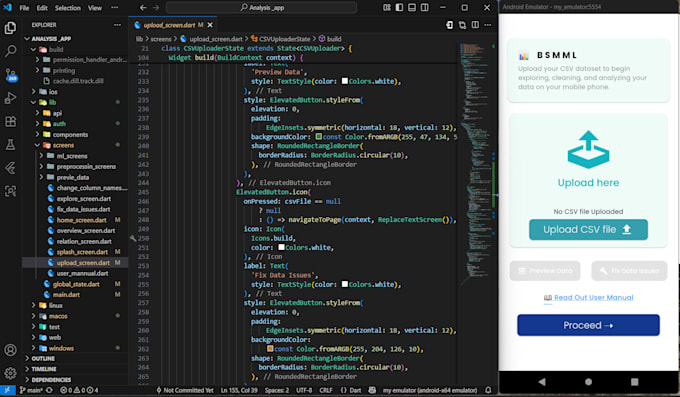Open the customize layout icon
Image resolution: width=680 pixels, height=397 pixels.
click(x=387, y=7)
